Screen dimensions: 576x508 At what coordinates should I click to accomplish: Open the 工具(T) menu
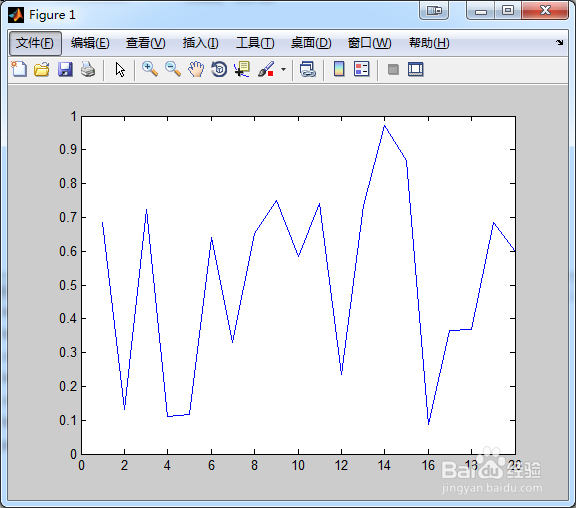click(x=255, y=43)
